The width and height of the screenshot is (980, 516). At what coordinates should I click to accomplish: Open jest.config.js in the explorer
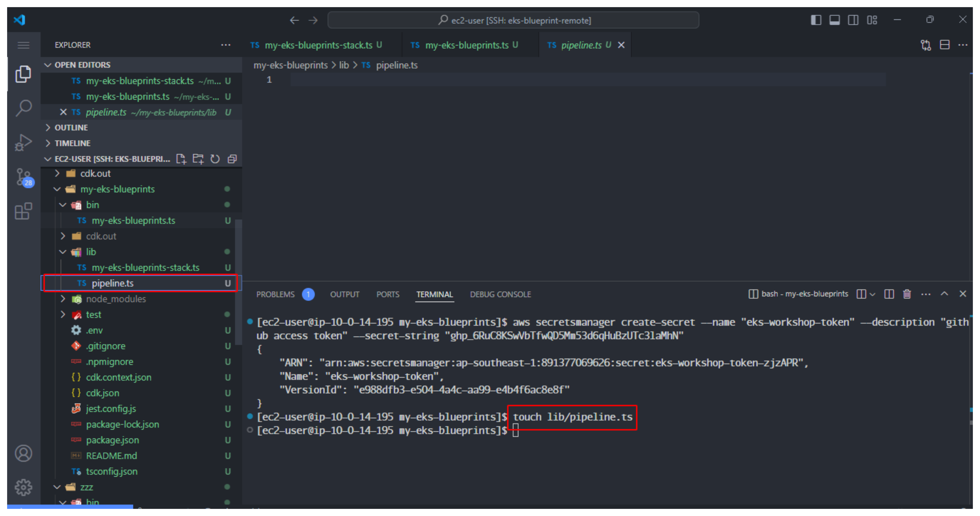[141, 409]
